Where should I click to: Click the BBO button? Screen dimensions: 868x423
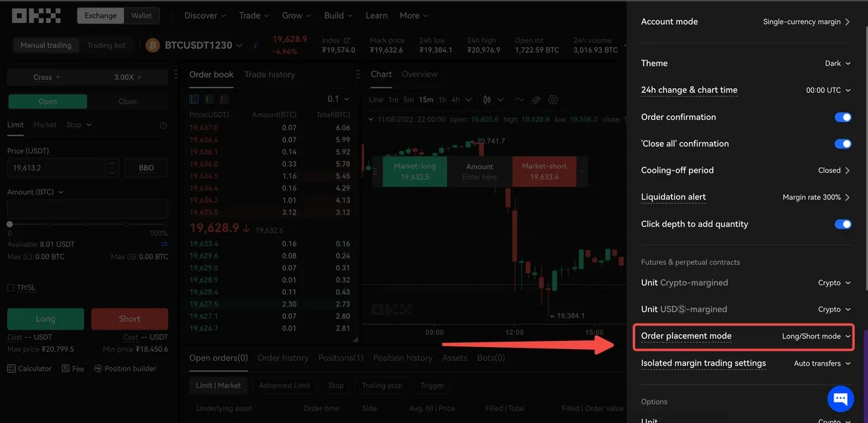[146, 168]
